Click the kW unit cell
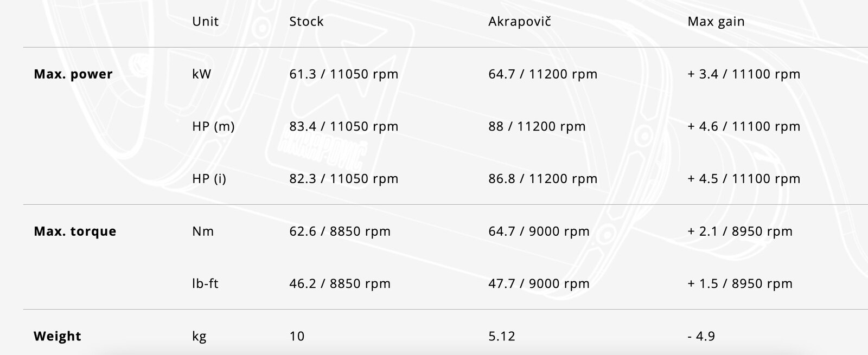Viewport: 868px width, 355px height. [201, 74]
